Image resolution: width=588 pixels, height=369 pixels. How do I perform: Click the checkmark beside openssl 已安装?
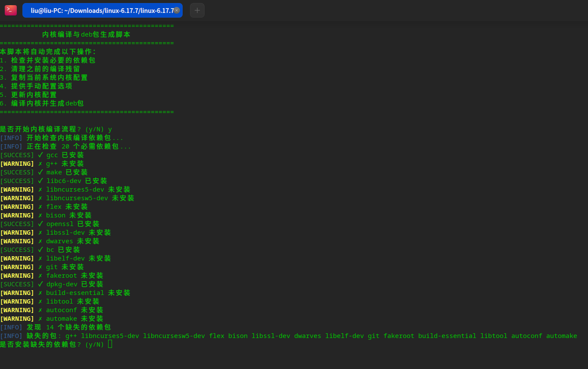[40, 224]
